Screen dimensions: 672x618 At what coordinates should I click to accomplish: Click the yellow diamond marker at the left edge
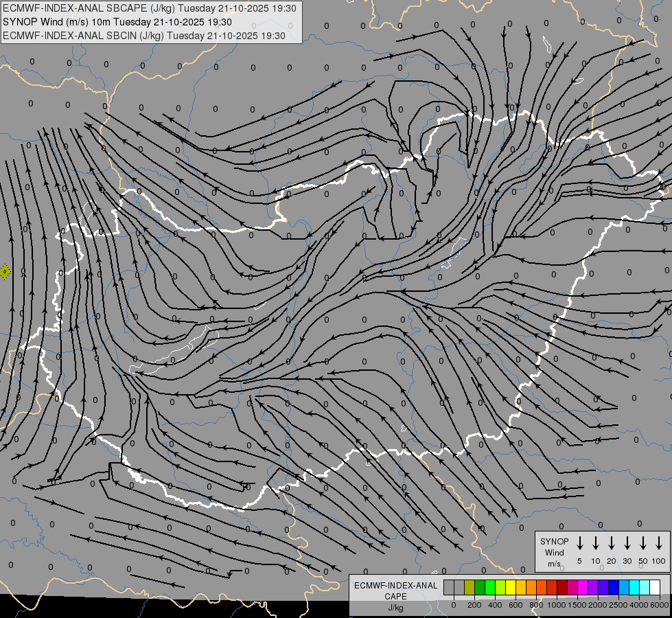[x=5, y=271]
